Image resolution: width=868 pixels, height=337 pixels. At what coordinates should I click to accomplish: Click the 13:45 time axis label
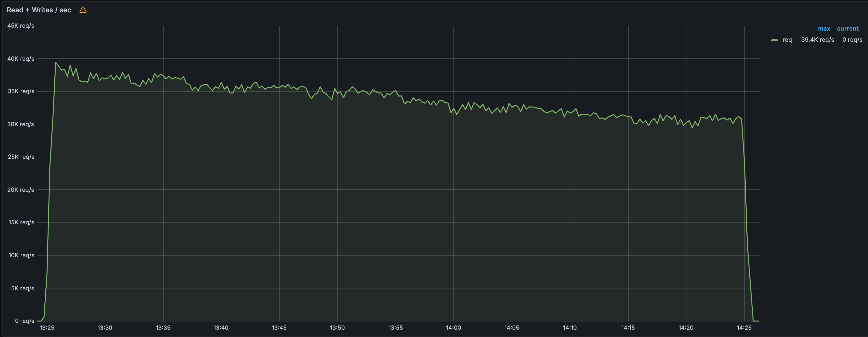(279, 328)
